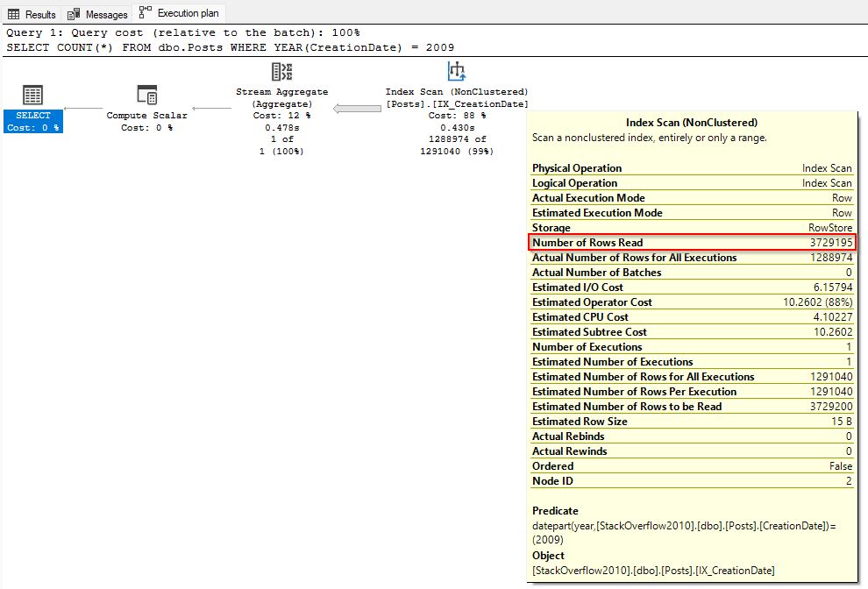Screen dimensions: 868x589
Task: Click the Number of Rows Read row
Action: [x=692, y=243]
